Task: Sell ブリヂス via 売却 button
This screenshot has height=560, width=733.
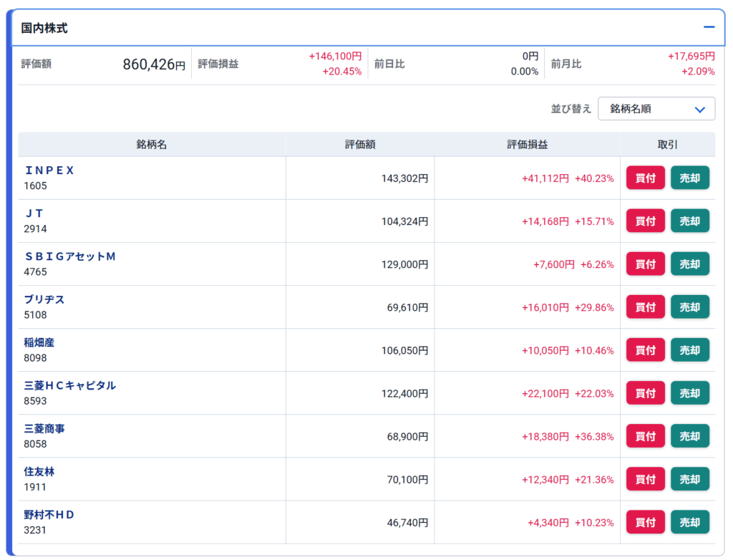Action: tap(689, 307)
